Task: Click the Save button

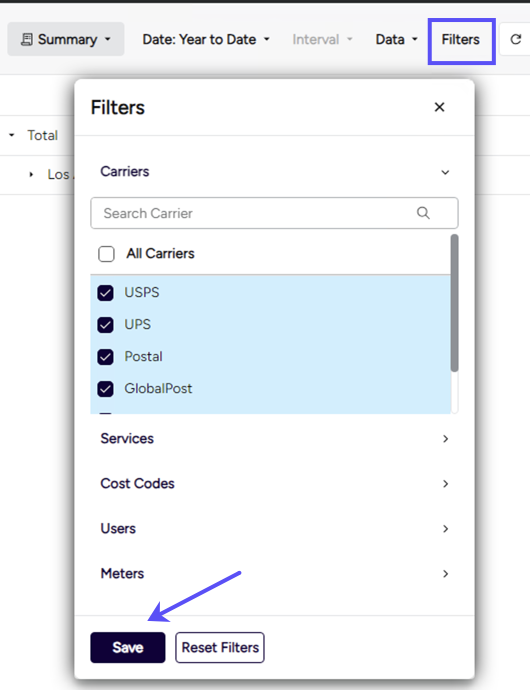Action: click(128, 647)
